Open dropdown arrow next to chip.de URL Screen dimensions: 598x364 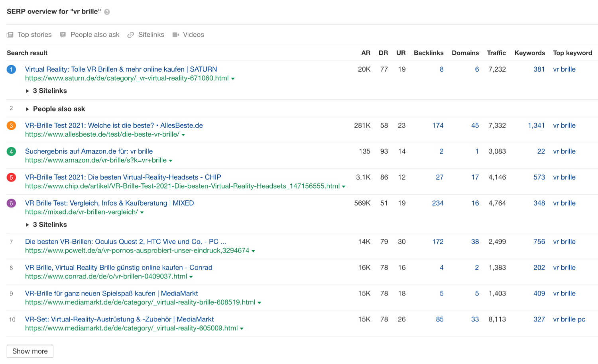coord(344,187)
